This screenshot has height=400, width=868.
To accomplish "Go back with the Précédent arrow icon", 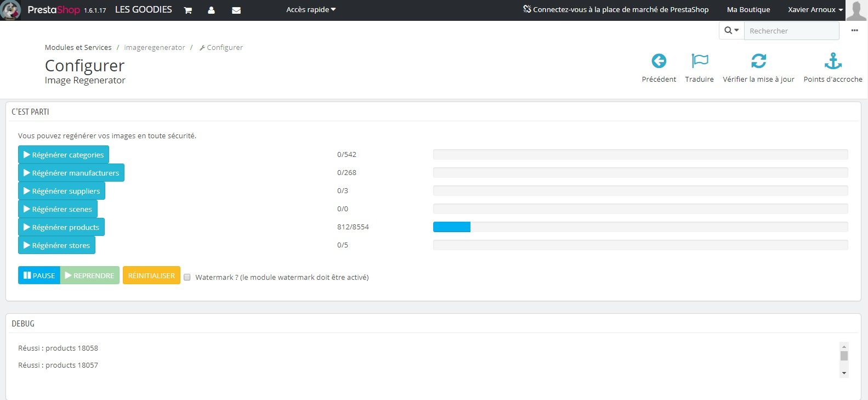I will pos(659,61).
